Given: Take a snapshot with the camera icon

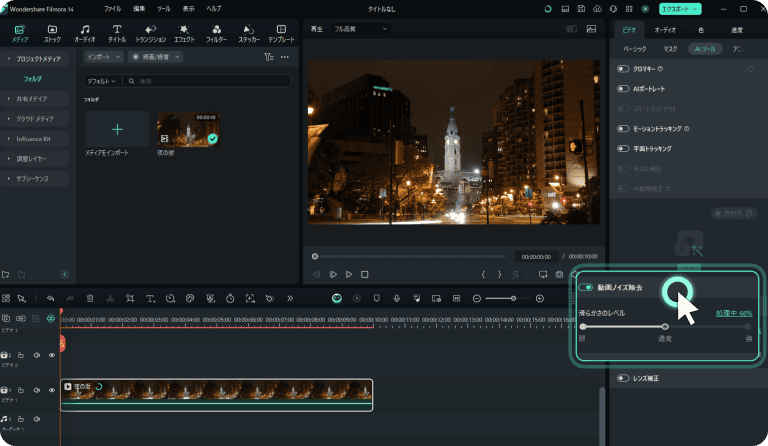Looking at the screenshot, I should 559,274.
